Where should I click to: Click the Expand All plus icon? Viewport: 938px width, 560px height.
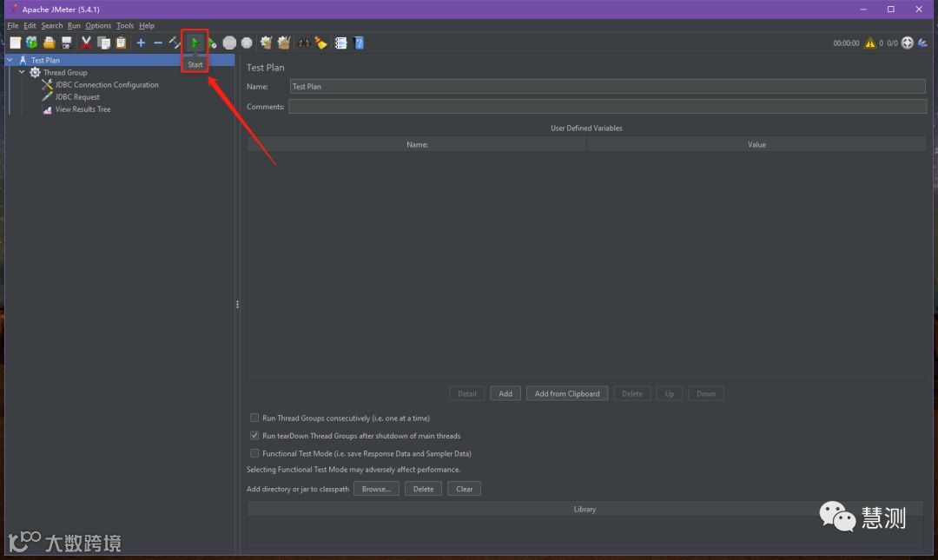[141, 43]
